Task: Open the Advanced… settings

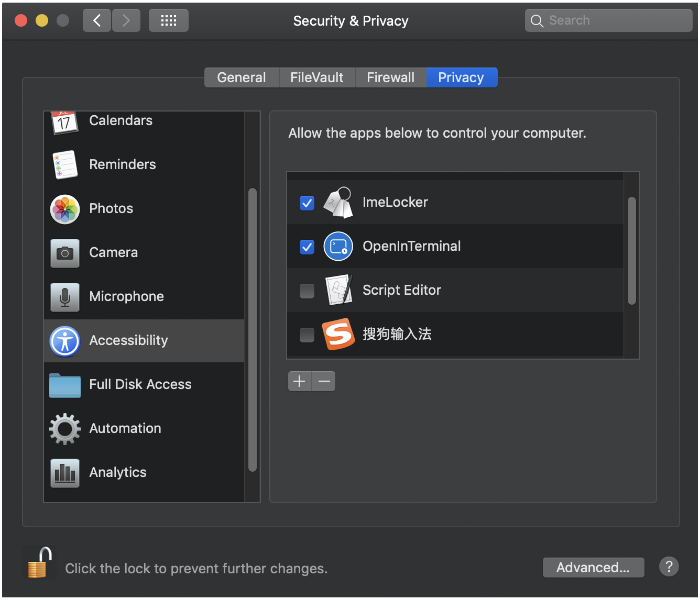Action: pyautogui.click(x=593, y=568)
